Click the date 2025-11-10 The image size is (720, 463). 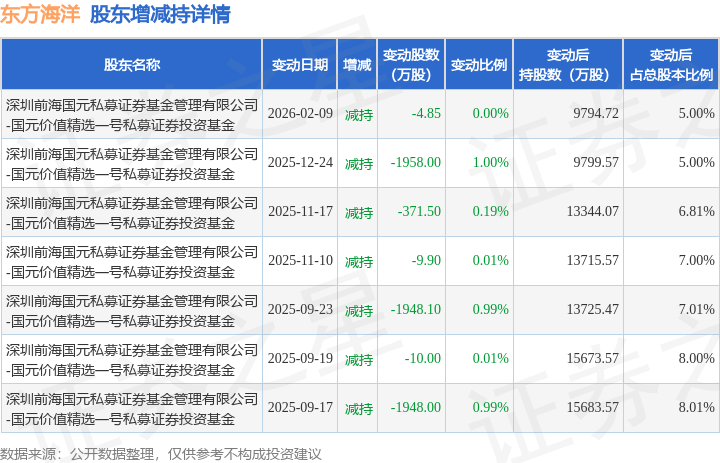(x=300, y=260)
